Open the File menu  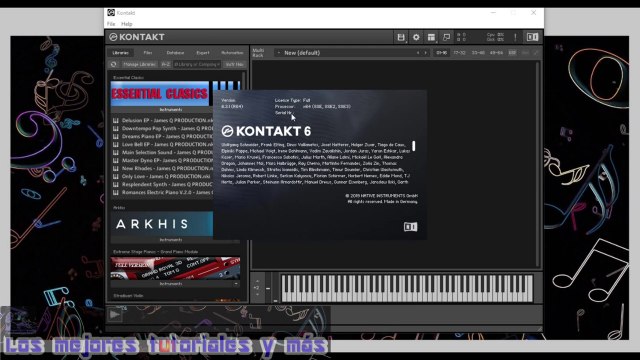111,24
